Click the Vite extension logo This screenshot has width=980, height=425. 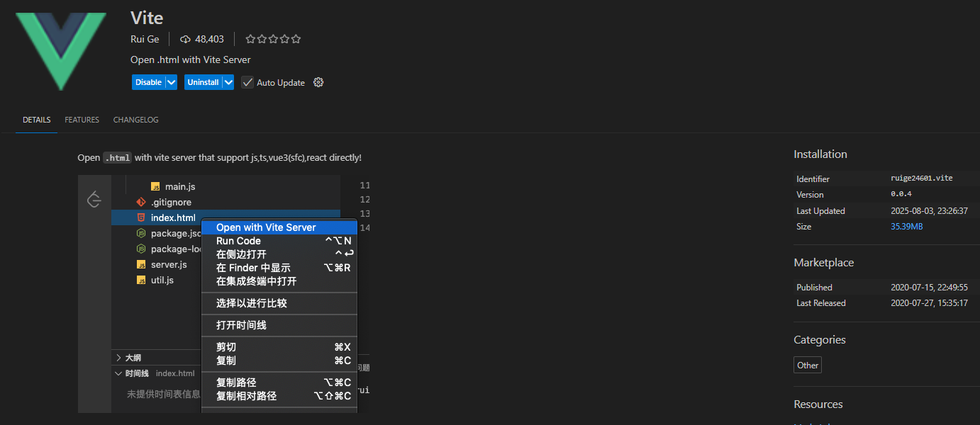pyautogui.click(x=61, y=50)
